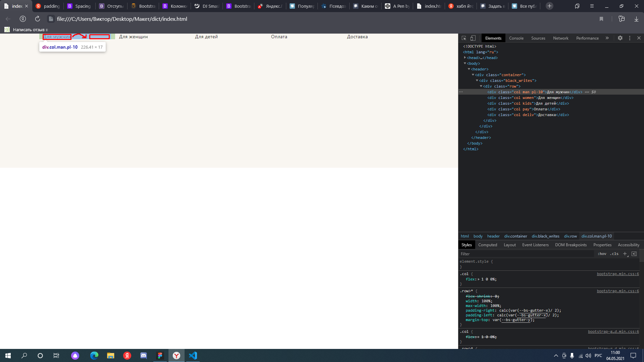
Task: Bookmark this page icon
Action: pyautogui.click(x=601, y=19)
